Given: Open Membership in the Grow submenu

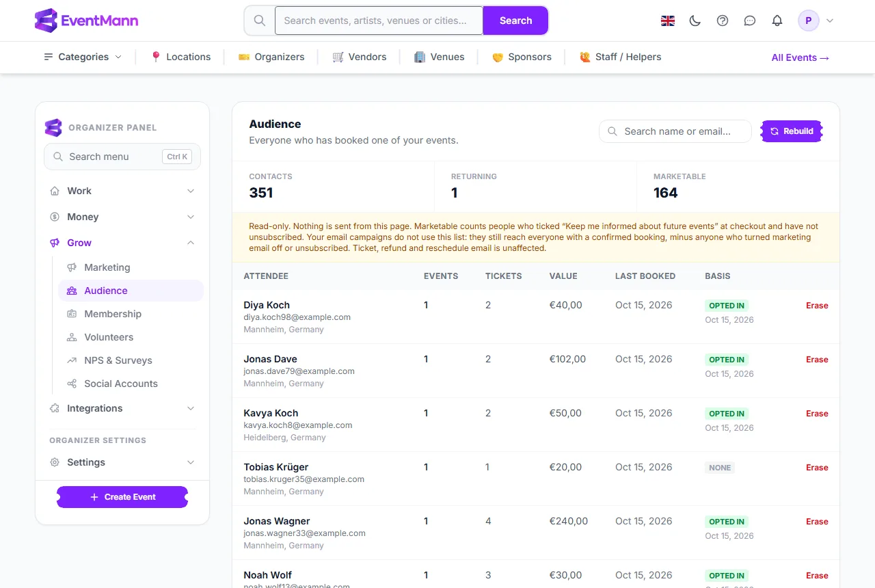Looking at the screenshot, I should pyautogui.click(x=131, y=314).
